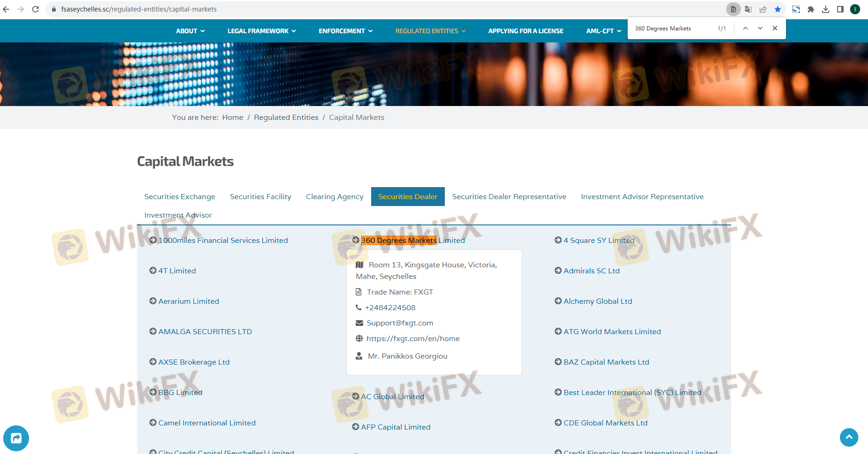Click the scroll-to-top arrow button
The image size is (868, 454).
849,437
